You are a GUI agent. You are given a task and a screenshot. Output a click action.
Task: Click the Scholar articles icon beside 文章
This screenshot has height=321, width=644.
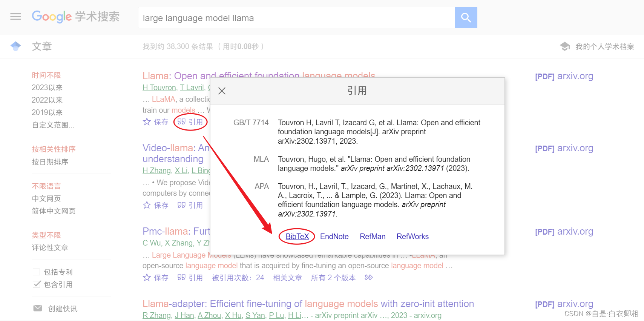[16, 46]
